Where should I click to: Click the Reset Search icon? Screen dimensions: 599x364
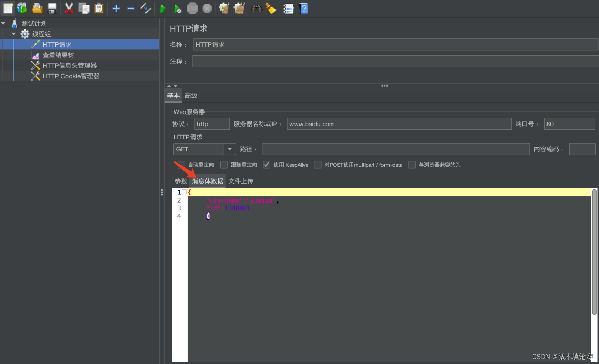coord(271,8)
